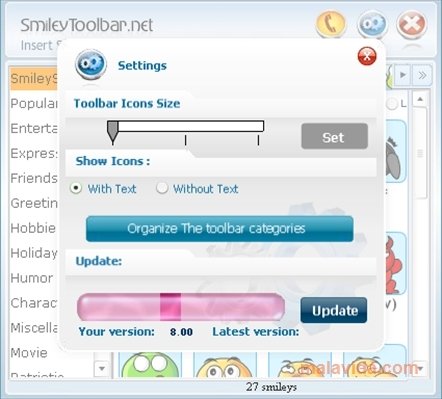Select the With Text radio button
Image resolution: width=442 pixels, height=399 pixels.
click(x=76, y=188)
